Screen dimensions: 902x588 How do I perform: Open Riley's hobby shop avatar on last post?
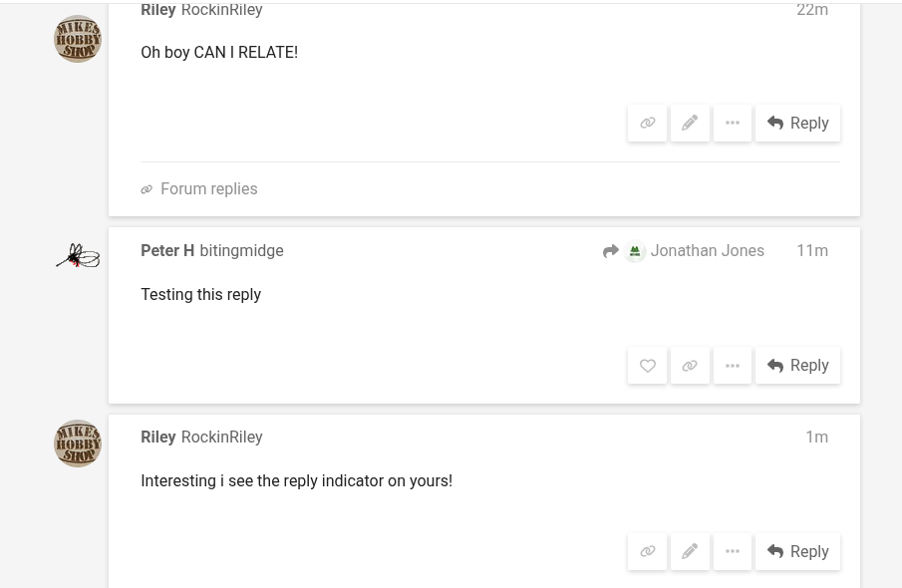click(x=78, y=443)
